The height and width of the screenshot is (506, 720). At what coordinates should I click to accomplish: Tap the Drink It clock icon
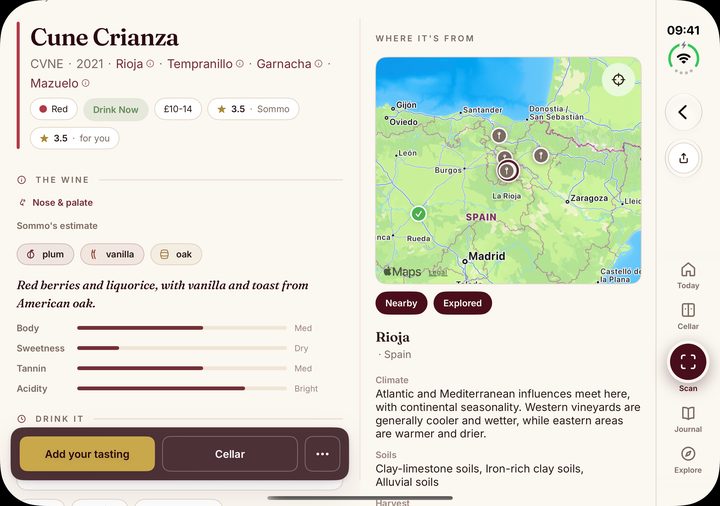pos(22,419)
